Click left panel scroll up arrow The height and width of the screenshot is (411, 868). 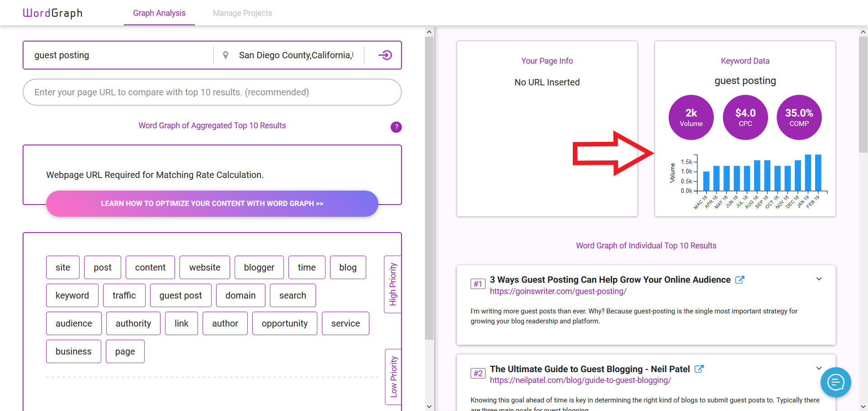point(429,32)
